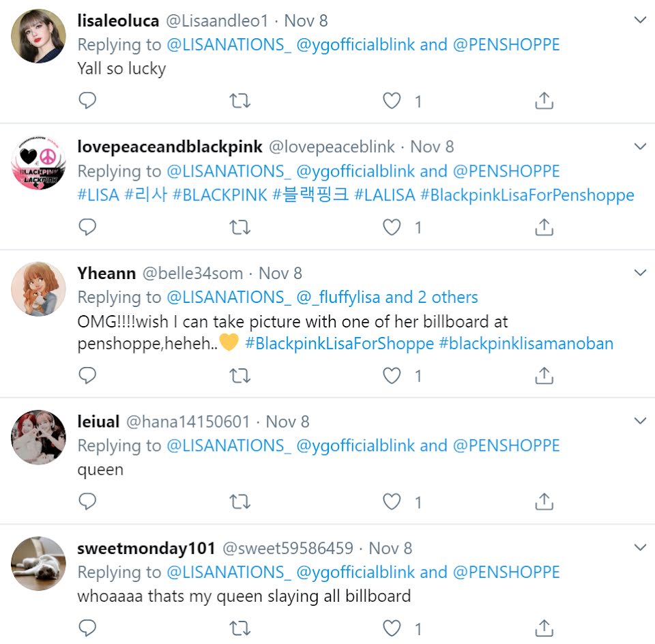Image resolution: width=655 pixels, height=644 pixels.
Task: Share Yheann's tweet with share icon
Action: (x=544, y=375)
